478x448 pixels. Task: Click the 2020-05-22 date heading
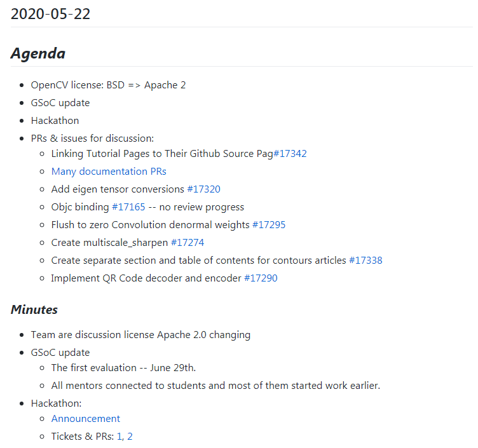pyautogui.click(x=51, y=13)
